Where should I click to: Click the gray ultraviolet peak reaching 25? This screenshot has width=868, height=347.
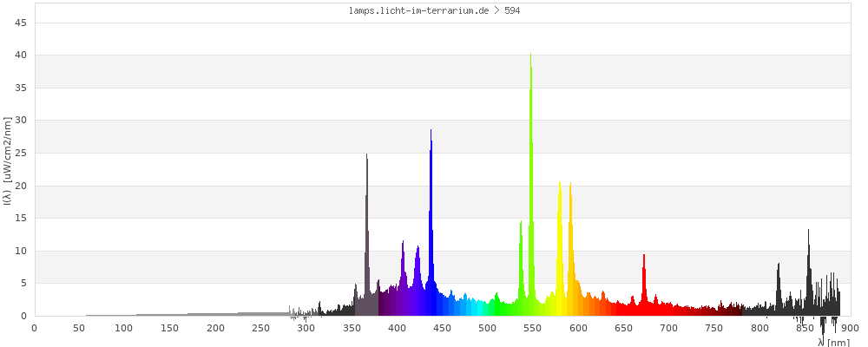[366, 232]
